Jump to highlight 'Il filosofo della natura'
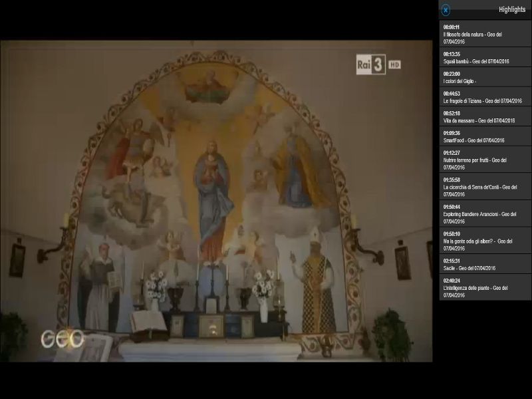The width and height of the screenshot is (532, 399). 485,34
